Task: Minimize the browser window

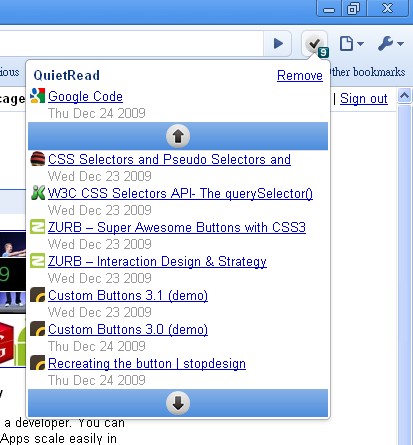Action: click(329, 8)
